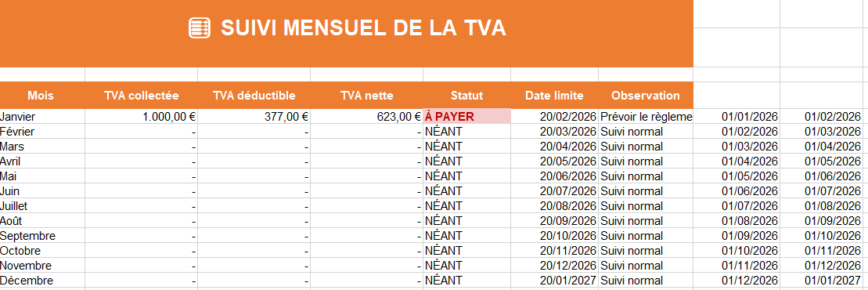Click the abacus icon in the title banner
Screen dimensions: 868x290
pyautogui.click(x=200, y=27)
